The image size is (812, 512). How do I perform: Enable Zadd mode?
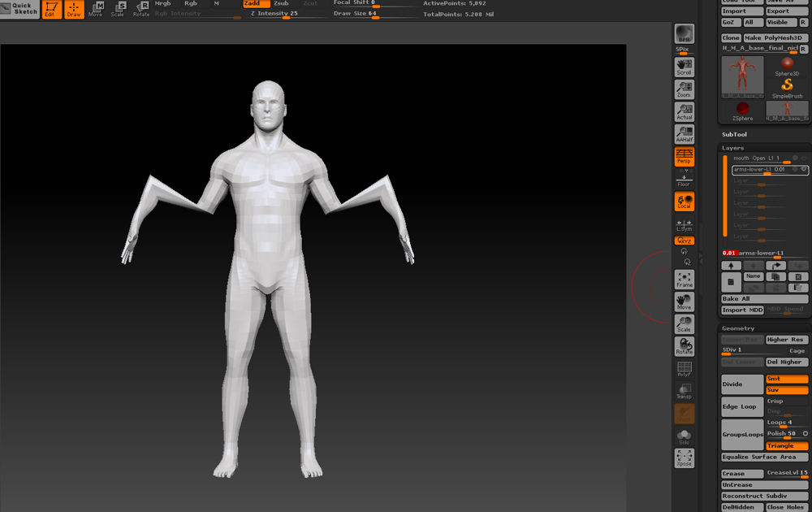click(x=256, y=3)
